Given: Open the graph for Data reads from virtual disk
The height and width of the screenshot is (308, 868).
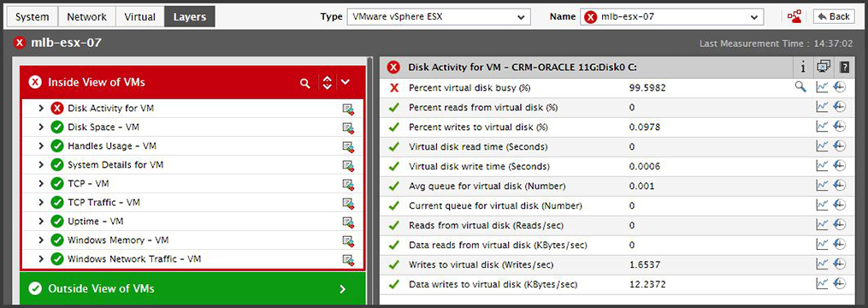Looking at the screenshot, I should pos(822,245).
